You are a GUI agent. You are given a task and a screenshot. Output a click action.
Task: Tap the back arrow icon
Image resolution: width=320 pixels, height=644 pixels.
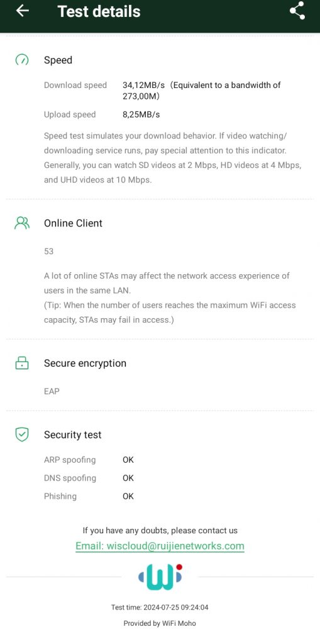[x=23, y=11]
